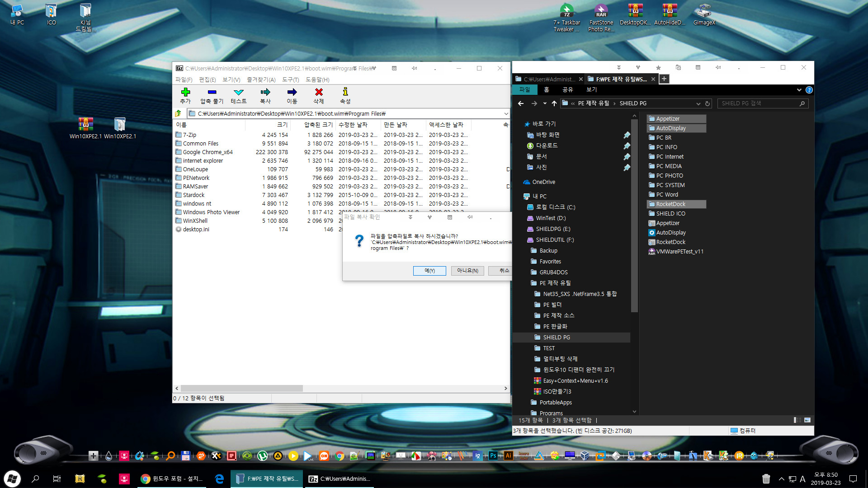Select the Google Chrome_x64 folder in 7-Zip
This screenshot has height=488, width=868.
point(208,152)
